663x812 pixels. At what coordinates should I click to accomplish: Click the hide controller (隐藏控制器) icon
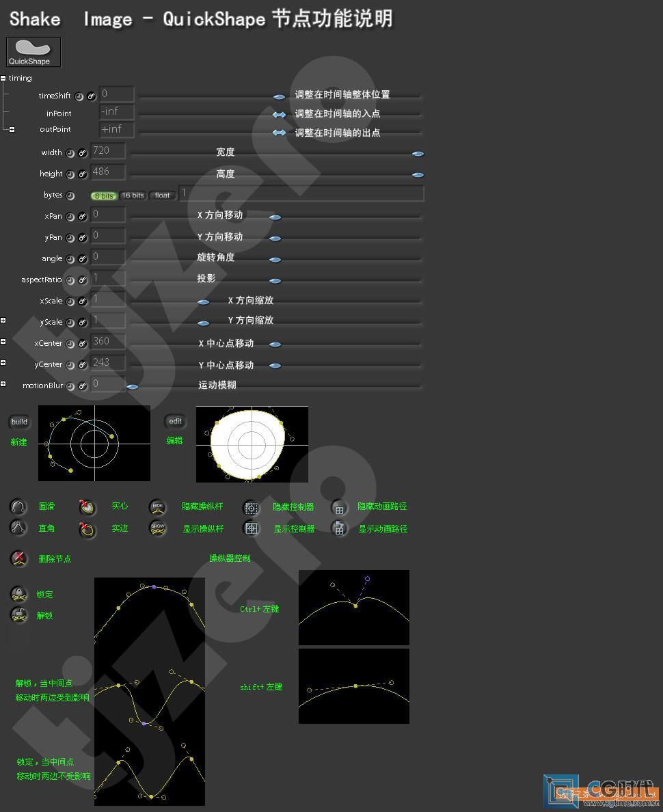point(252,508)
